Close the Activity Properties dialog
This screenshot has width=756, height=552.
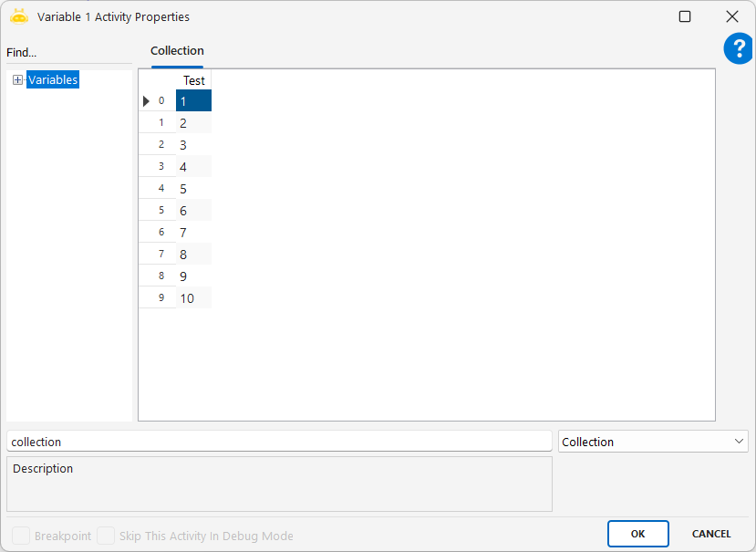coord(731,16)
